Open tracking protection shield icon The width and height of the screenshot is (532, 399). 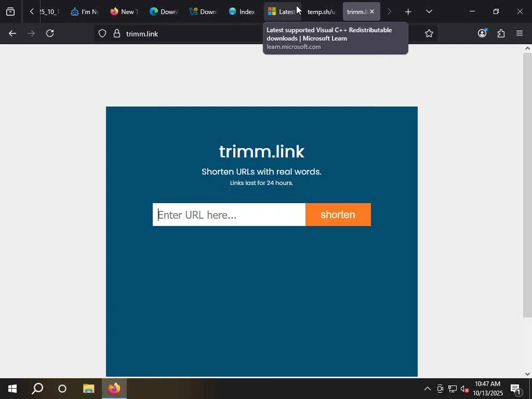tap(102, 33)
